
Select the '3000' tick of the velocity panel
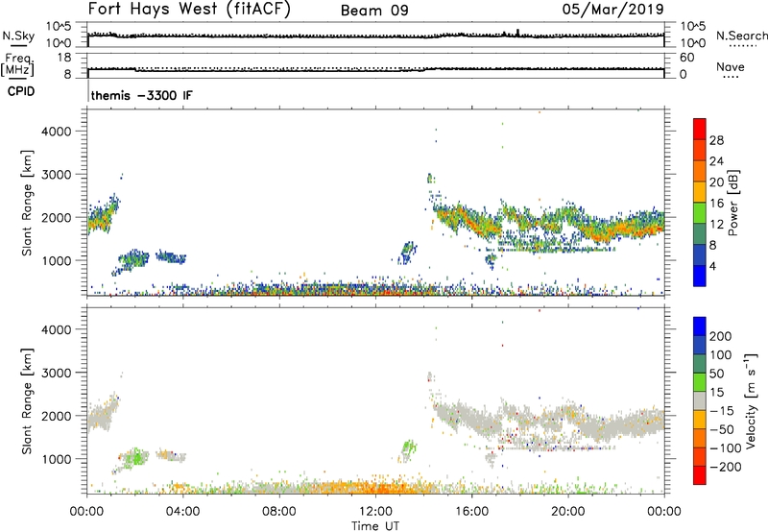(57, 373)
